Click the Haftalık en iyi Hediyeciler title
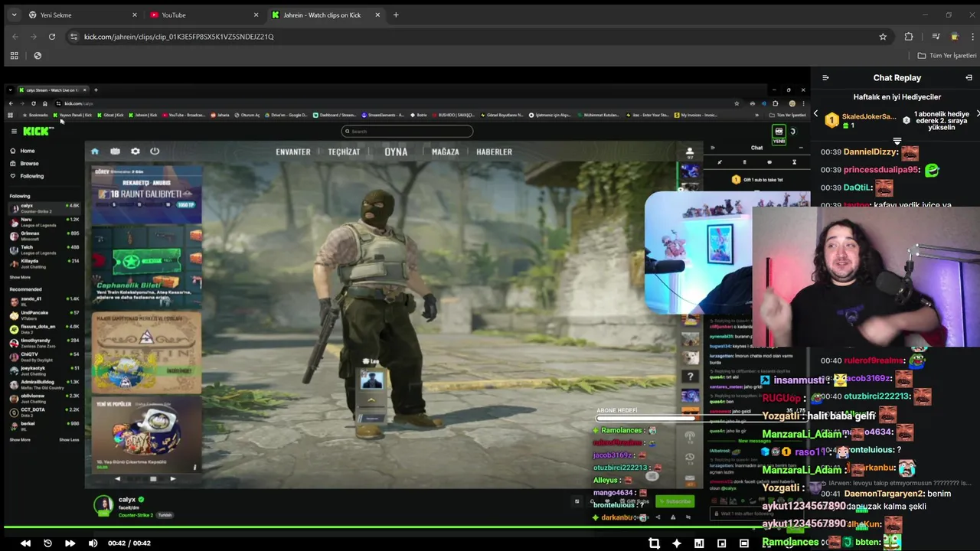The height and width of the screenshot is (551, 980). coord(897,96)
